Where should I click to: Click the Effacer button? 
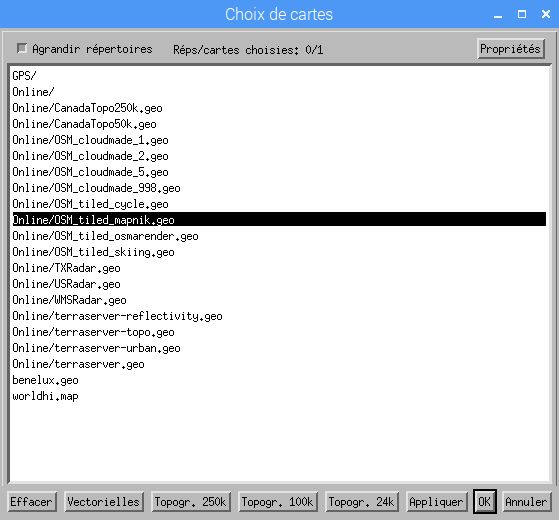click(32, 502)
